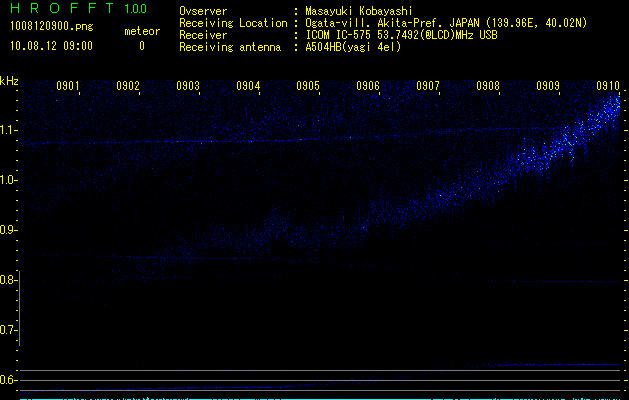The image size is (629, 400).
Task: Click the Ovserver field label
Action: [203, 11]
